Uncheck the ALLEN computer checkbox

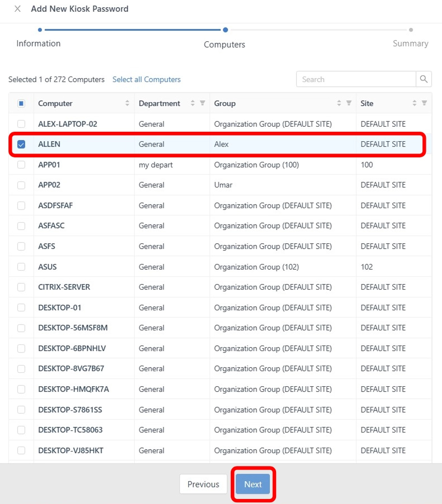click(x=21, y=144)
